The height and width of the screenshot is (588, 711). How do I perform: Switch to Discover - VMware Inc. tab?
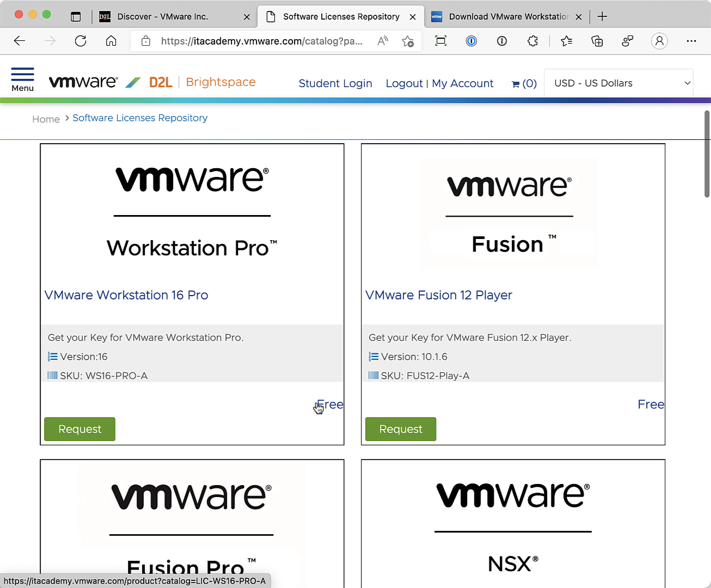point(162,17)
